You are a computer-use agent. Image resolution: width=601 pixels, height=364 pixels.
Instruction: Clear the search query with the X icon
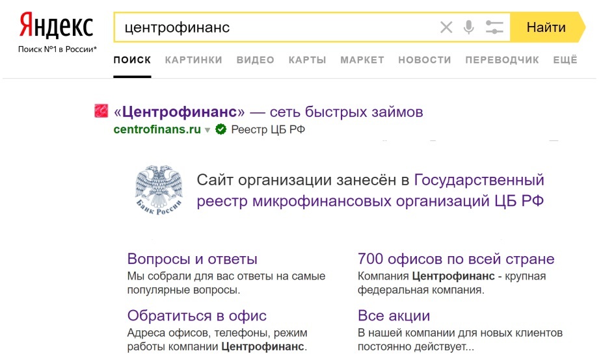point(446,27)
